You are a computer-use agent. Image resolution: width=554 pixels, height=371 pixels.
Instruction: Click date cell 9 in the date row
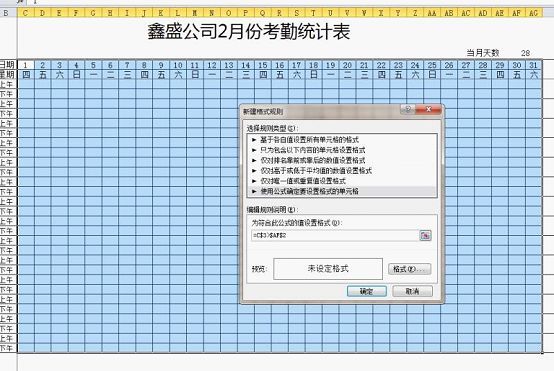[161, 65]
